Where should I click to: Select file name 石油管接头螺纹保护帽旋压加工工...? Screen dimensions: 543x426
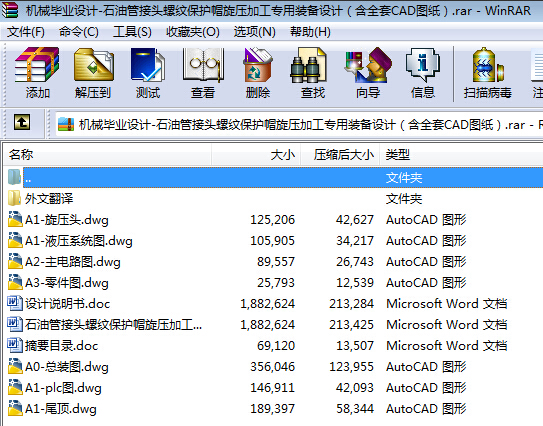[113, 325]
